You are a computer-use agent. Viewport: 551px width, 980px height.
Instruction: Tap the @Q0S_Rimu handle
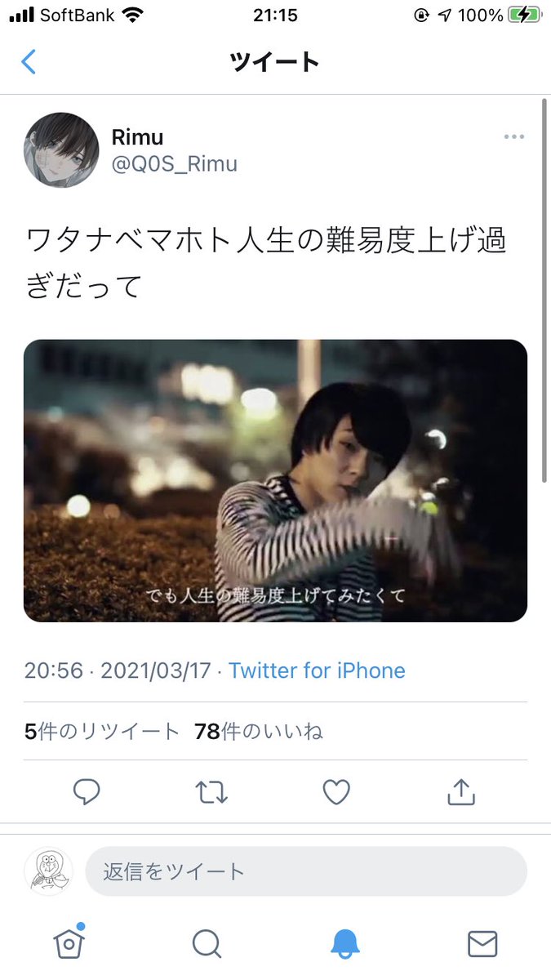174,164
